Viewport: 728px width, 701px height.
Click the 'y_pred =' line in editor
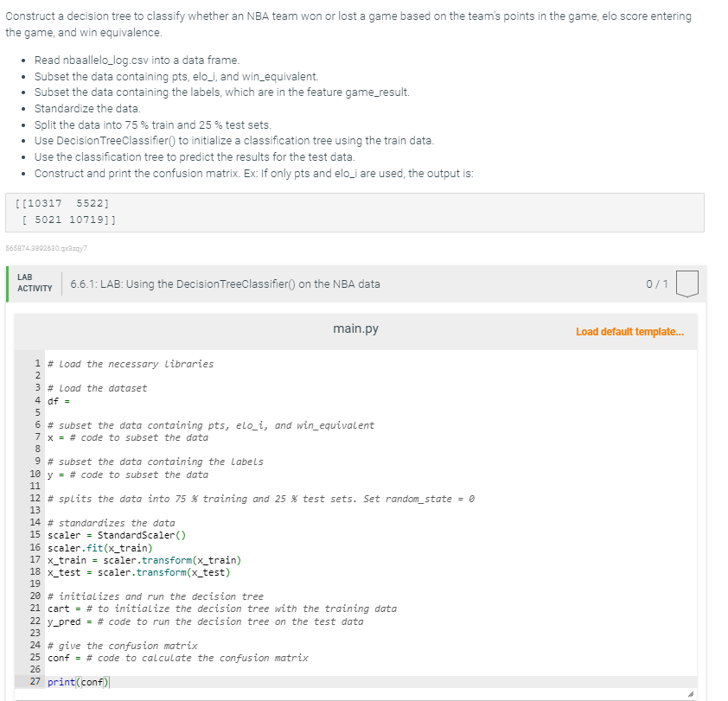205,621
